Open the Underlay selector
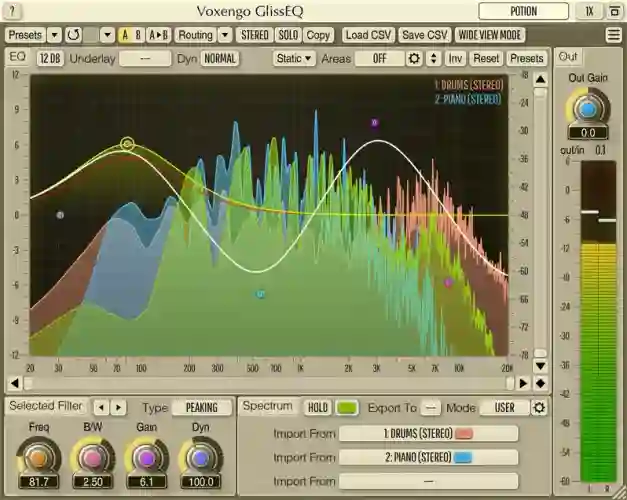627x500 pixels. 145,59
